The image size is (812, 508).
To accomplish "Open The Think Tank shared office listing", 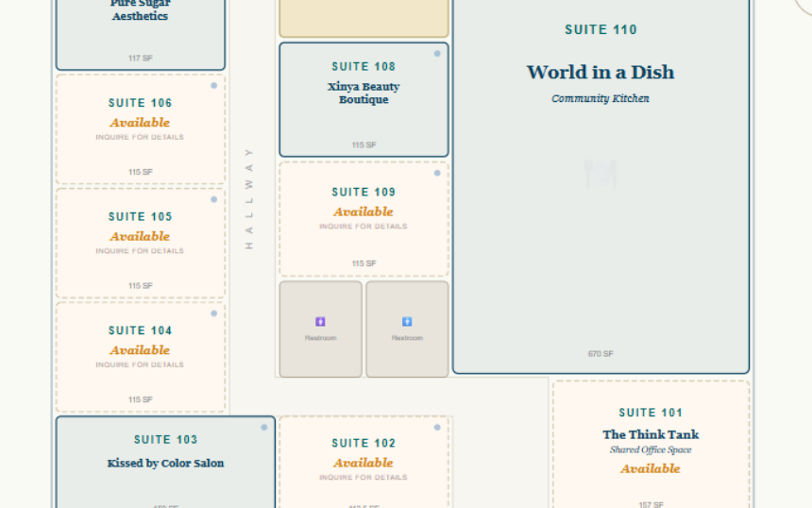I will click(x=651, y=435).
